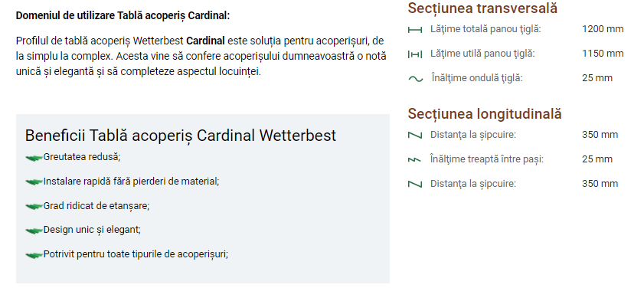Click the Lățime totală panou țiglă label
This screenshot has height=301, width=644.
[485, 29]
